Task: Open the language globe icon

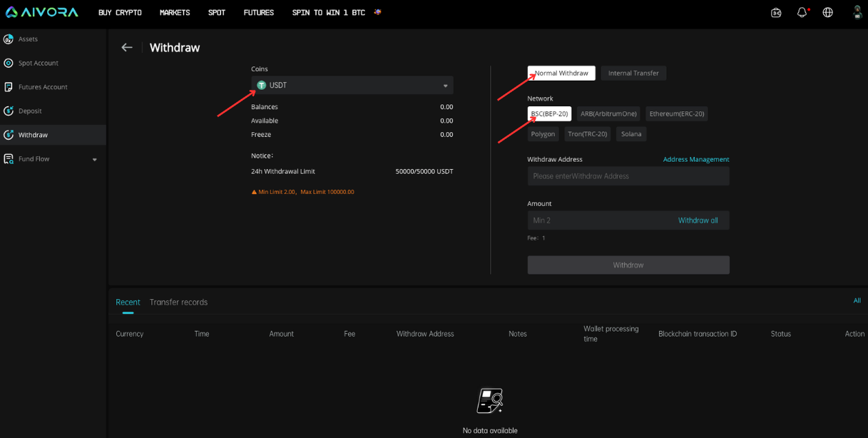Action: [x=827, y=13]
